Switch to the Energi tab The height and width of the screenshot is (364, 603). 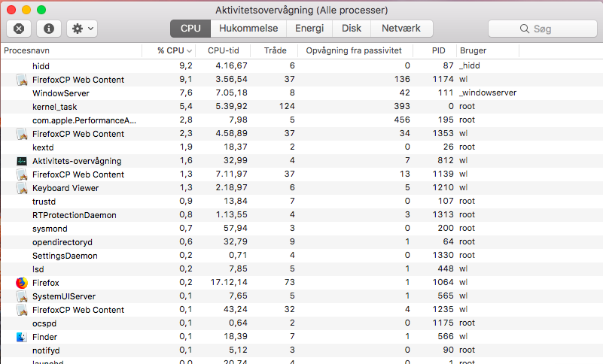coord(309,29)
